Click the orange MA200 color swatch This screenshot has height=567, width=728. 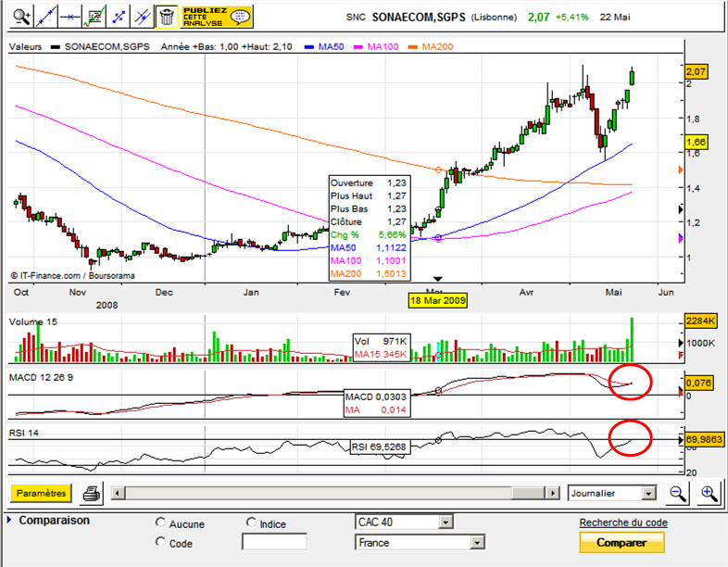click(413, 47)
